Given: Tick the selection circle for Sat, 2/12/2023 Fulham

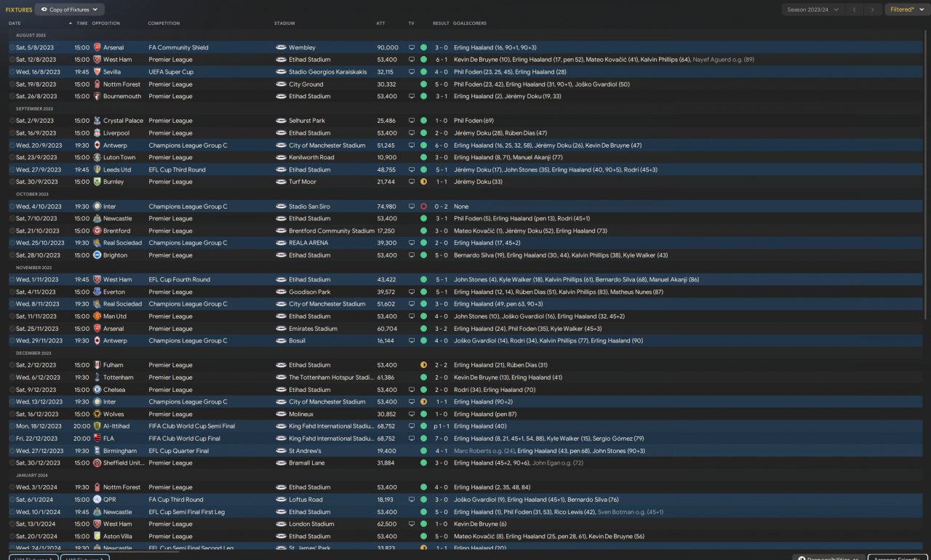Looking at the screenshot, I should pyautogui.click(x=12, y=365).
